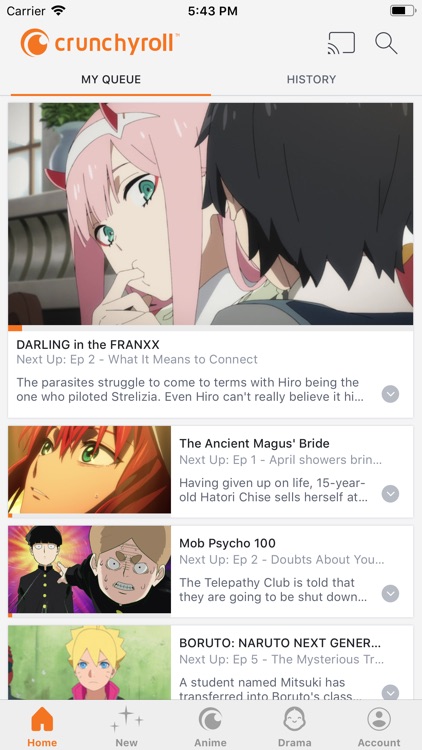Tap the Crunchyroll logo
The height and width of the screenshot is (750, 422).
pyautogui.click(x=100, y=43)
